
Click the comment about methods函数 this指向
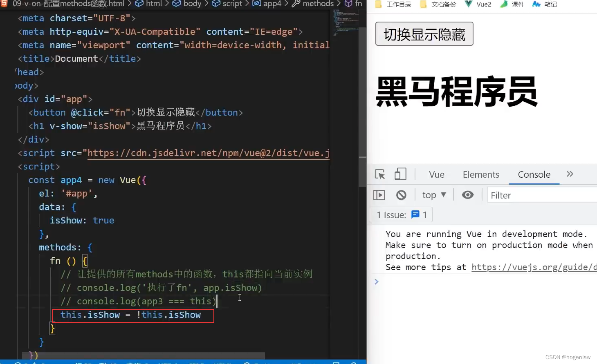[186, 274]
